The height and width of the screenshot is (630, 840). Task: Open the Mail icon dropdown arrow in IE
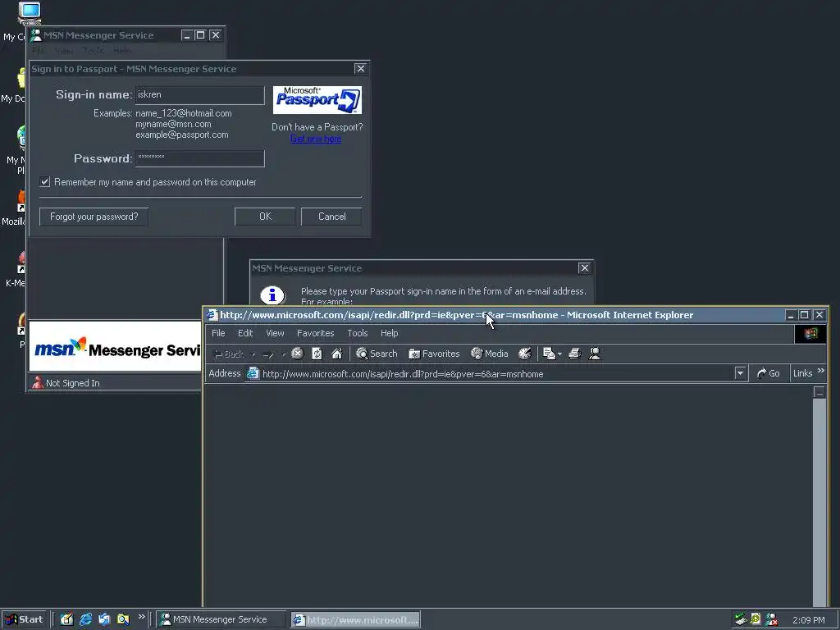pyautogui.click(x=559, y=354)
